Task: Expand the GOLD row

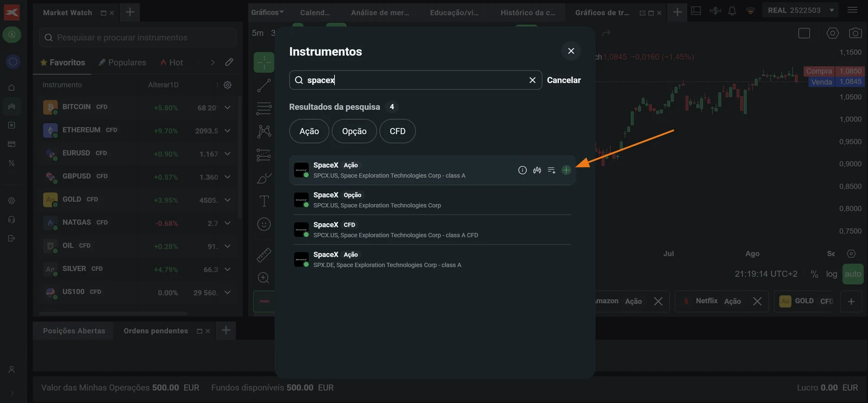Action: pyautogui.click(x=227, y=200)
